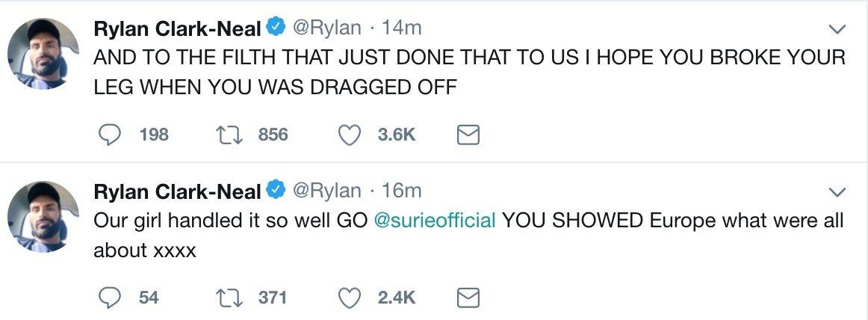Like the tweet with 3.6K likes
Image resolution: width=868 pixels, height=320 pixels.
pyautogui.click(x=350, y=135)
